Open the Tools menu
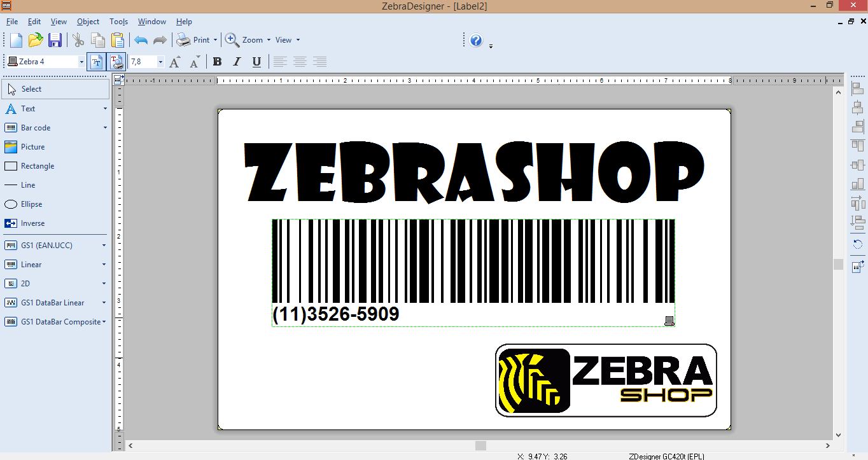The height and width of the screenshot is (460, 868). coord(118,21)
